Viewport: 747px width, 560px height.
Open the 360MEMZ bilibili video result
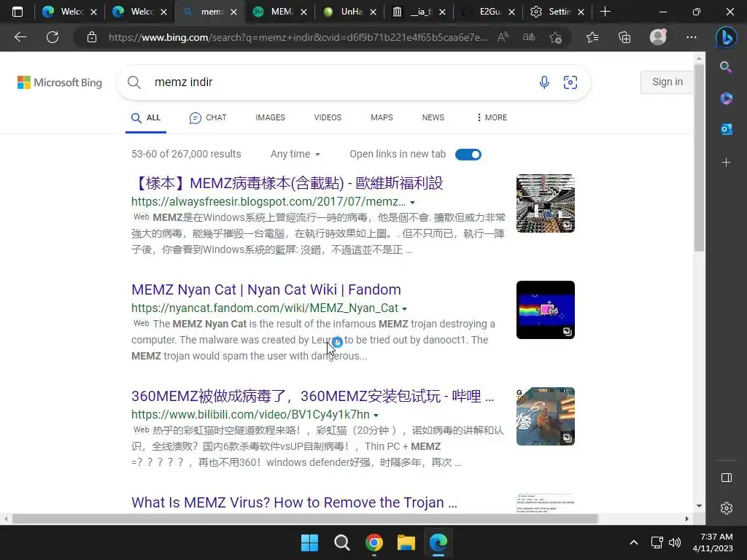point(312,396)
